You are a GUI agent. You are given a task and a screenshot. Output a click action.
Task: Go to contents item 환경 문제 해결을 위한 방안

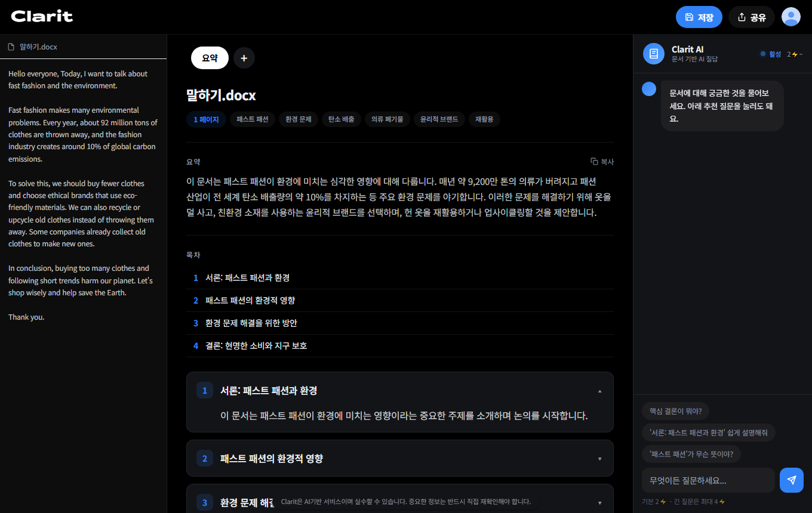tap(400, 323)
